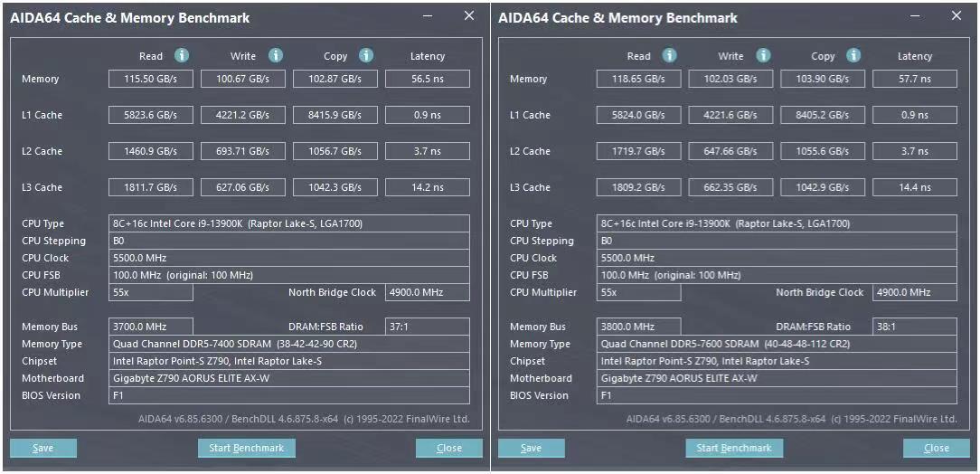980x474 pixels.
Task: Click the Write info icon in the DDR5-7400 window
Action: (x=276, y=55)
